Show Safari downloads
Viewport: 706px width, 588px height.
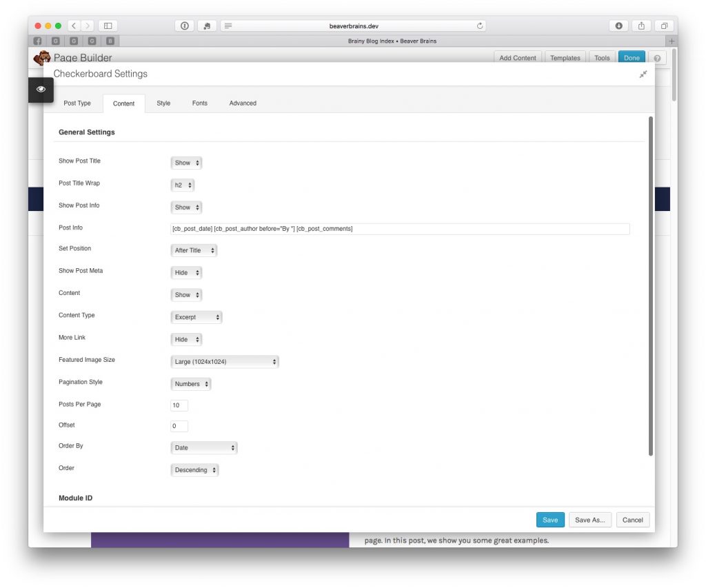618,26
